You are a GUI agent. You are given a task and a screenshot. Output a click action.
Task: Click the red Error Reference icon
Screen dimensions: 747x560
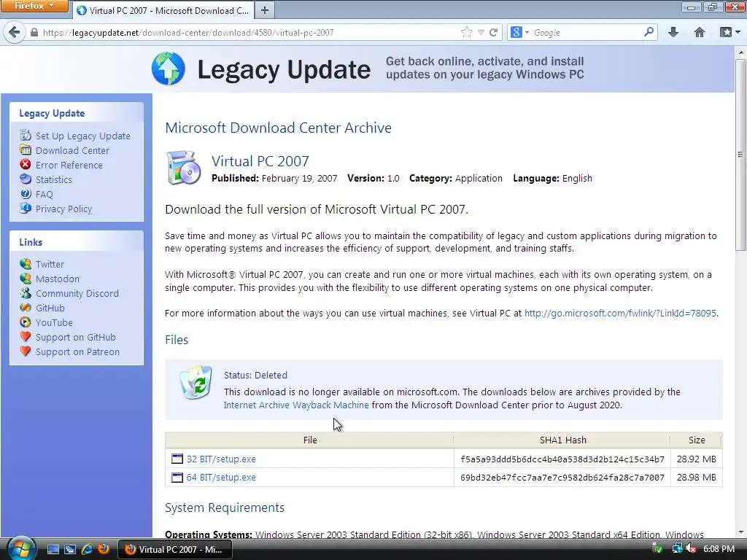point(26,164)
